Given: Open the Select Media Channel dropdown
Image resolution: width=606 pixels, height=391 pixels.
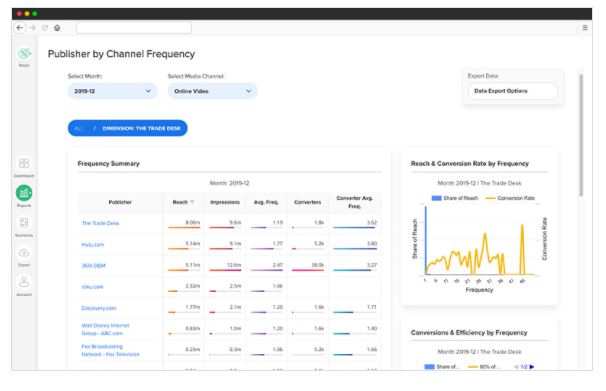Looking at the screenshot, I should click(213, 91).
